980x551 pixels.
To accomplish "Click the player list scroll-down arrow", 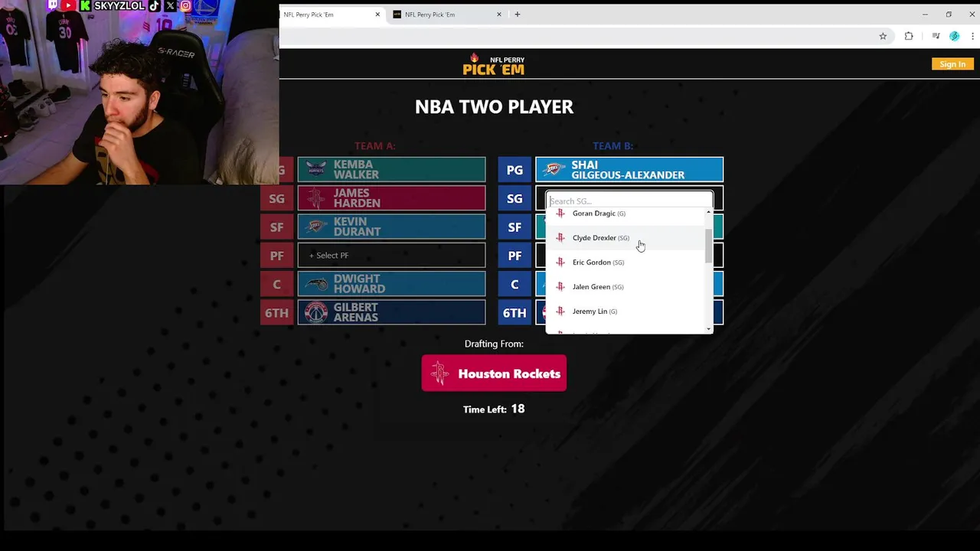I will click(x=709, y=329).
